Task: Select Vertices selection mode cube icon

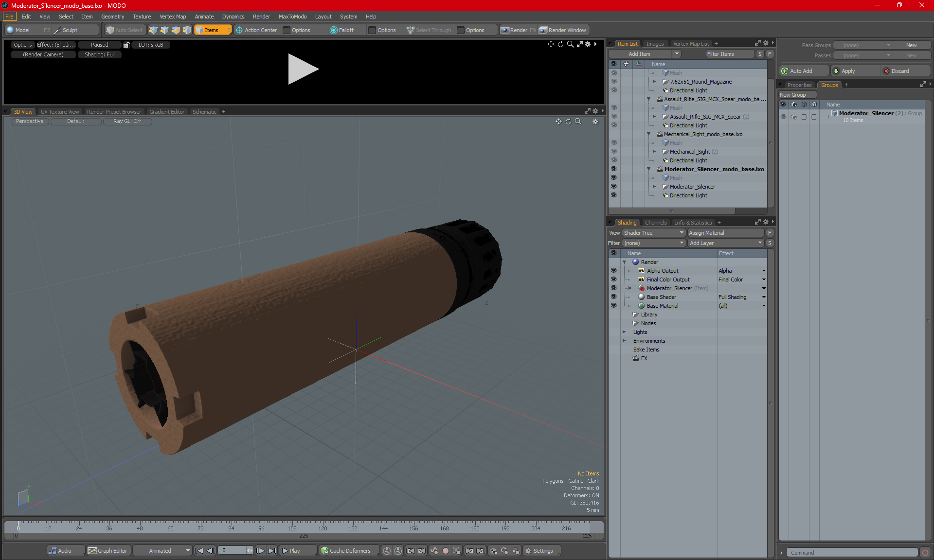Action: pyautogui.click(x=153, y=30)
